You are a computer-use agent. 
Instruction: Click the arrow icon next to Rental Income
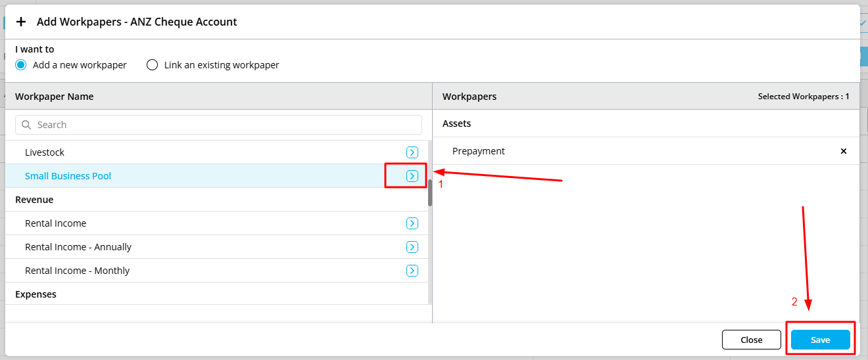[412, 223]
